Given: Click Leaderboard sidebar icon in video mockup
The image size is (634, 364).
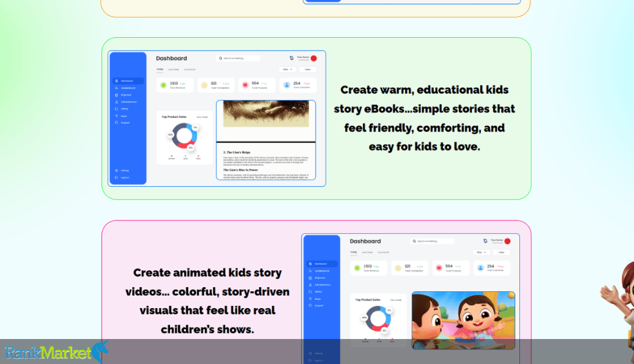Looking at the screenshot, I should [x=310, y=271].
